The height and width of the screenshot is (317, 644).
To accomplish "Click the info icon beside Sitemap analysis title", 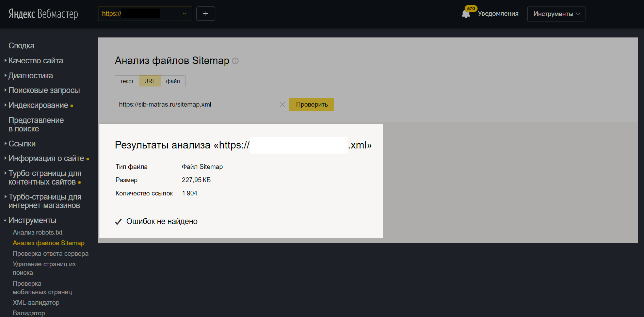I will [x=235, y=61].
